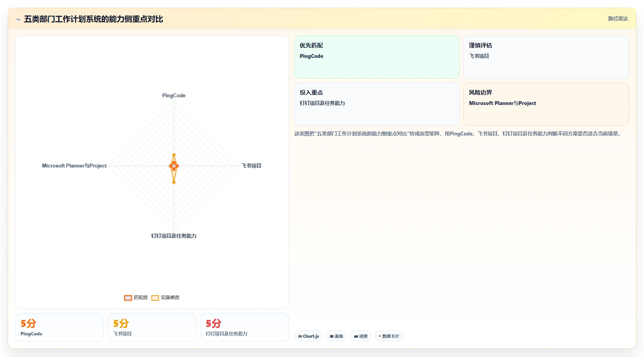Viewport: 644px width, 357px height.
Task: Open the 投入重点 钉钉项目及任务能力 card
Action: click(377, 104)
